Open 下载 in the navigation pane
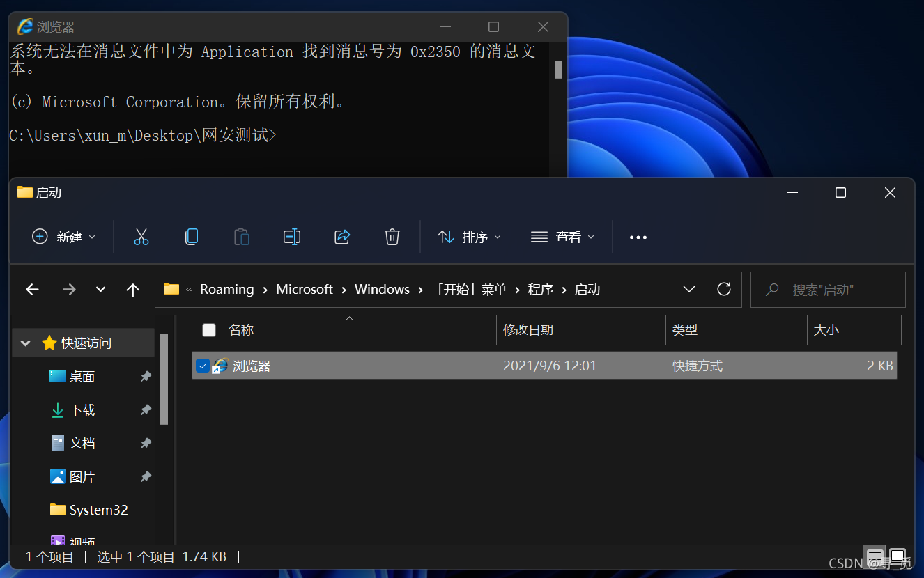 click(82, 410)
